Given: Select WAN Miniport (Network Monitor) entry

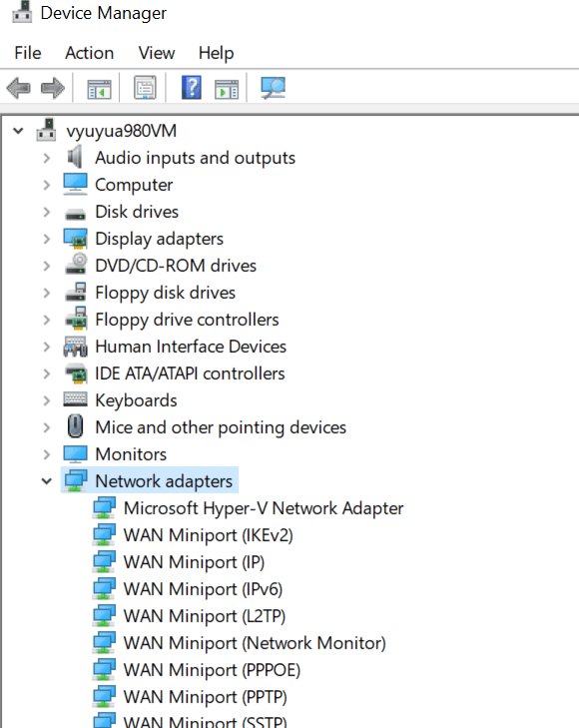Looking at the screenshot, I should tap(255, 643).
